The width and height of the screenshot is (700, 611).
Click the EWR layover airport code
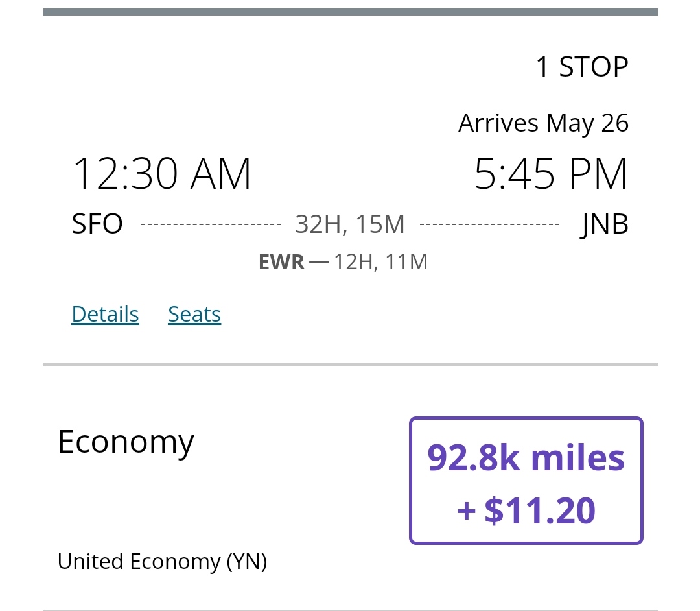(281, 262)
